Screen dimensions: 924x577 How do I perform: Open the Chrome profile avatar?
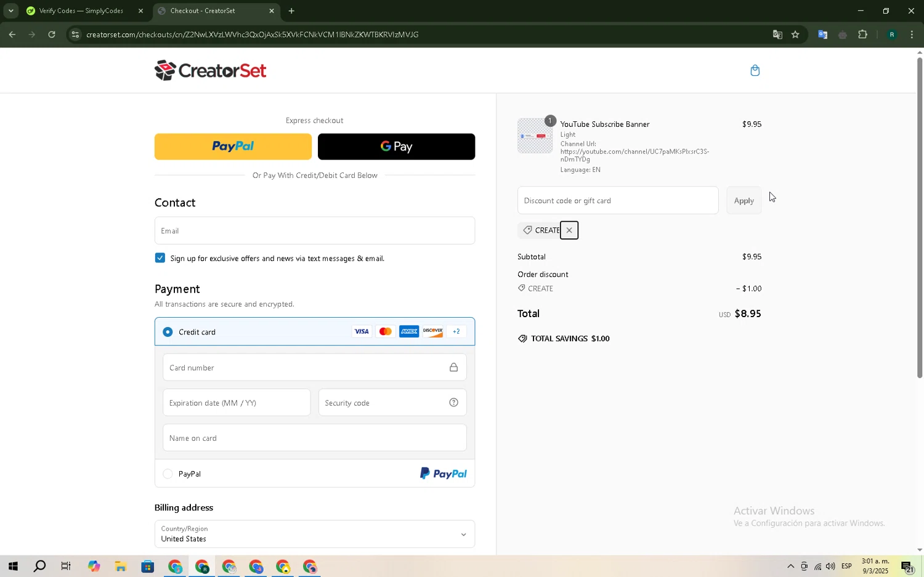click(x=891, y=34)
